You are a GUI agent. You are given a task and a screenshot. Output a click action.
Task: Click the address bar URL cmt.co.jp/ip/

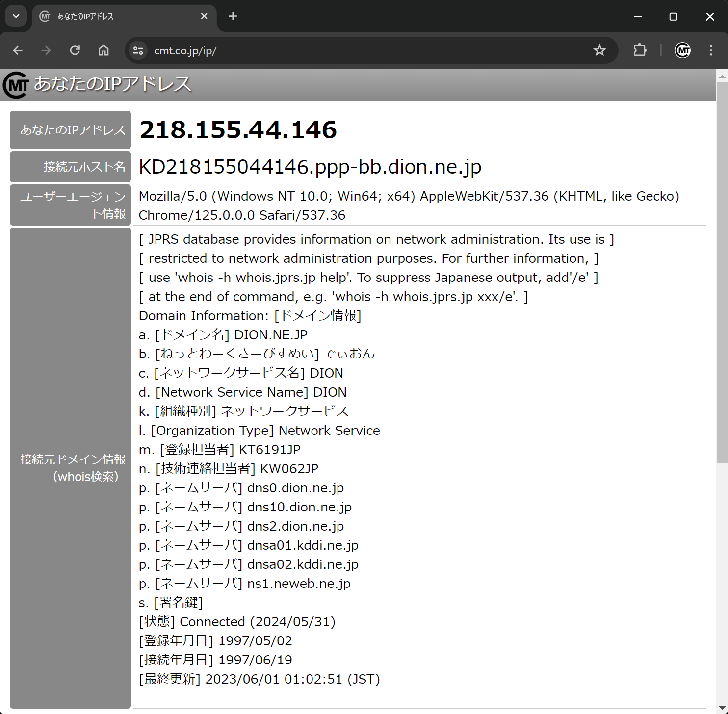click(185, 51)
